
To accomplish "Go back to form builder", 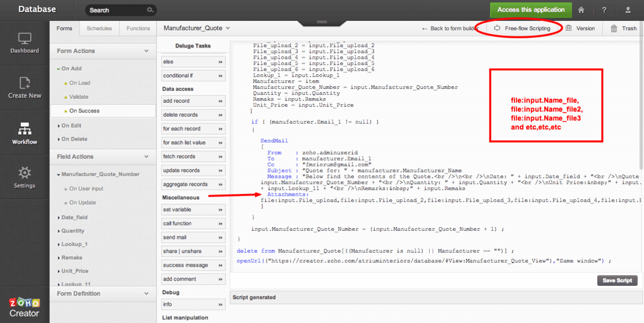I will pos(451,28).
